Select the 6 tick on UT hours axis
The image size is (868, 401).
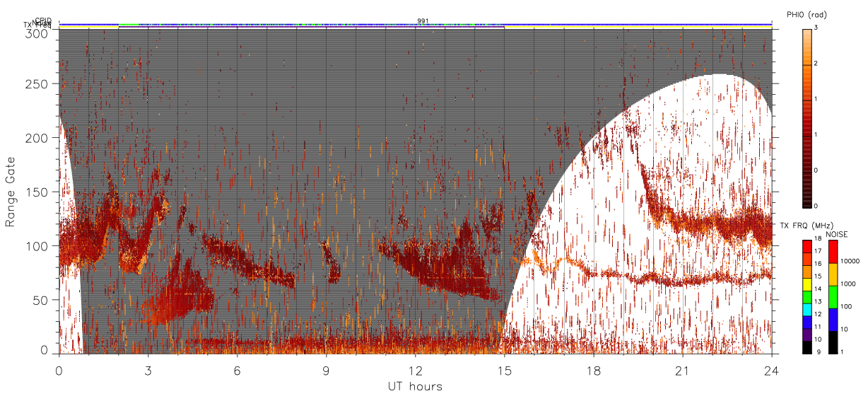(x=237, y=370)
